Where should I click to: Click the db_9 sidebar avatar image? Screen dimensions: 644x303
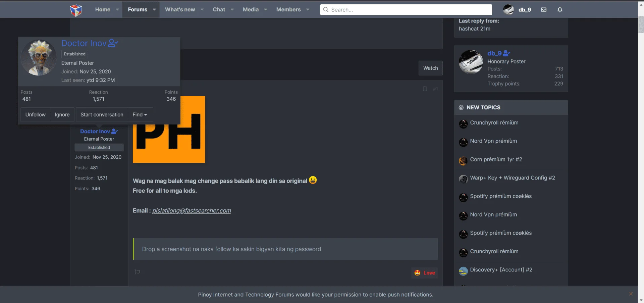point(471,62)
